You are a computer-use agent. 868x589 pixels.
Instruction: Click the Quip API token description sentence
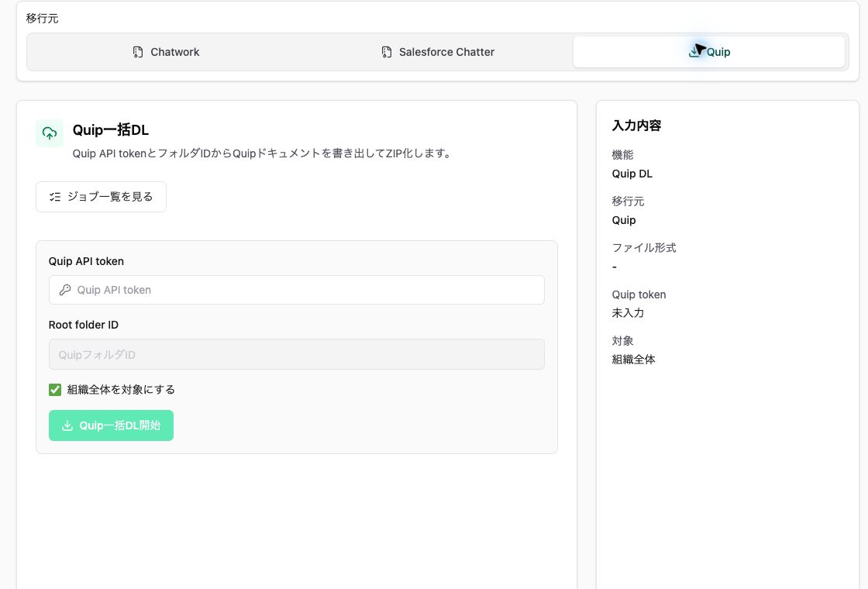tap(263, 153)
